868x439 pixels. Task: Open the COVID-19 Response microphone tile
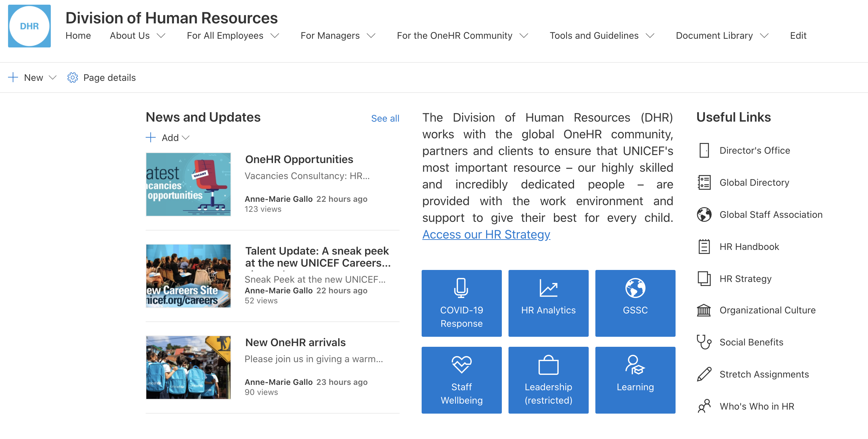pos(461,303)
